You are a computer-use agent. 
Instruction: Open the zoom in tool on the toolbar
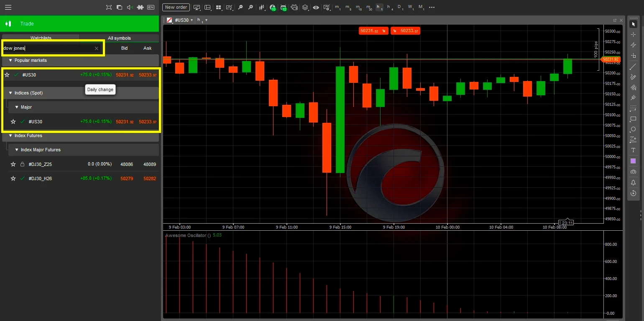click(x=251, y=7)
